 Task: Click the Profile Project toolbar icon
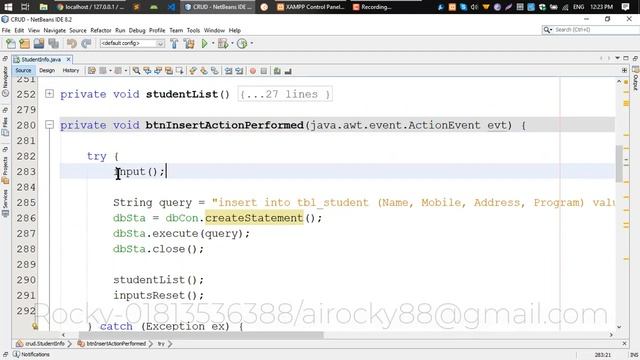click(242, 43)
